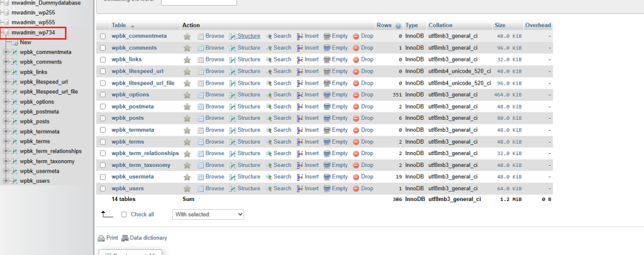The width and height of the screenshot is (644, 255).
Task: Sort by the Rows column header
Action: coord(384,25)
